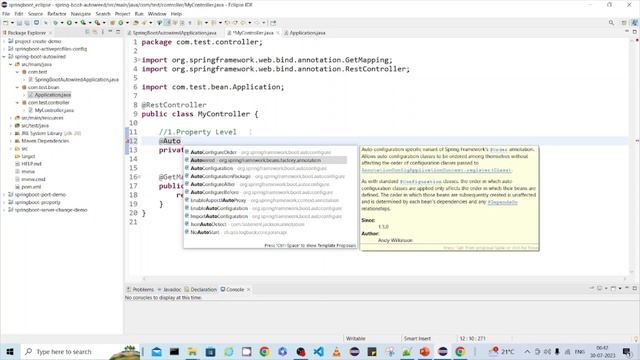Open the toolbar Search magnifier icon
This screenshot has height=360, width=640.
point(611,23)
